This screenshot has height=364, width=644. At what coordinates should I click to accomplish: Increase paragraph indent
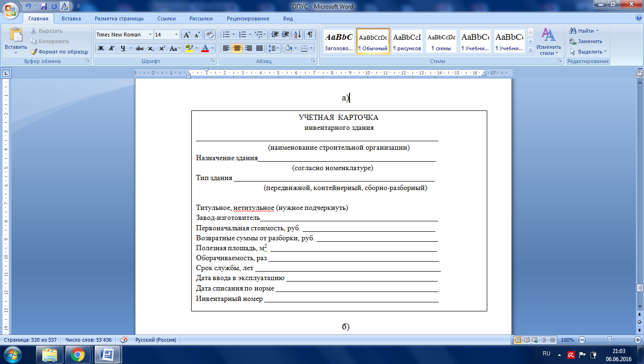click(x=285, y=35)
